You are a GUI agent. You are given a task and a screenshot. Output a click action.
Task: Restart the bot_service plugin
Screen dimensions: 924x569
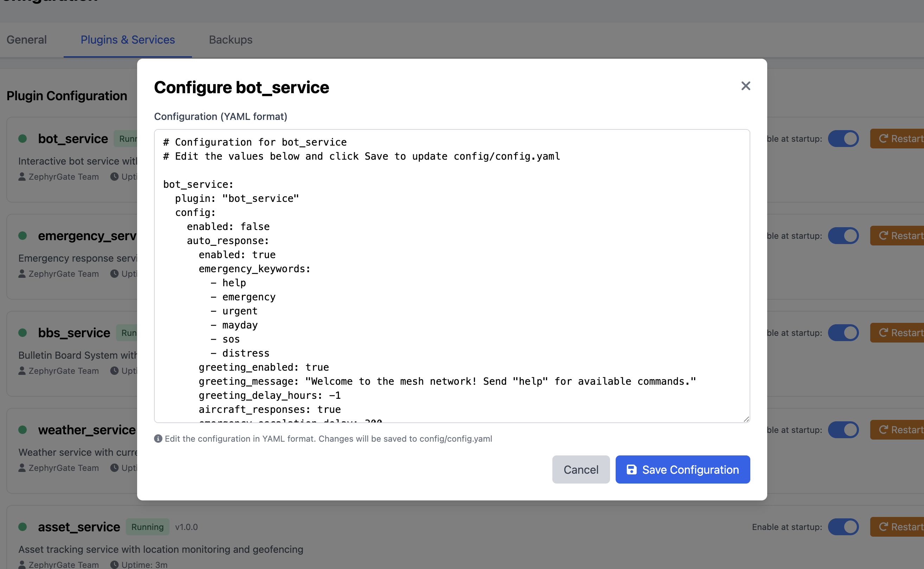coord(907,139)
